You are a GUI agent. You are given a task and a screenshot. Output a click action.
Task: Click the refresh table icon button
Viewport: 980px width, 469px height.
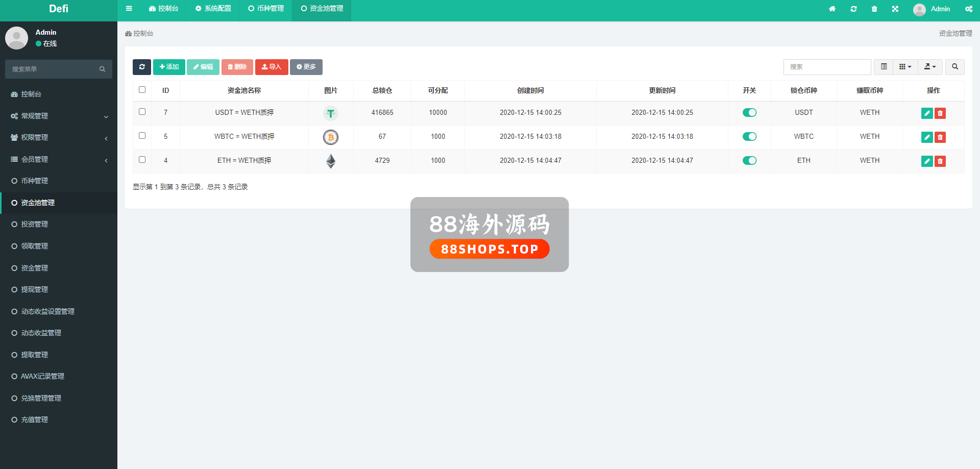pyautogui.click(x=142, y=67)
